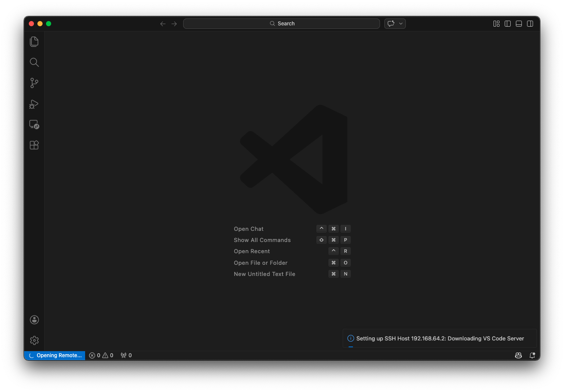Expand the chat dropdown arrow in title bar
This screenshot has width=564, height=392.
click(x=401, y=24)
